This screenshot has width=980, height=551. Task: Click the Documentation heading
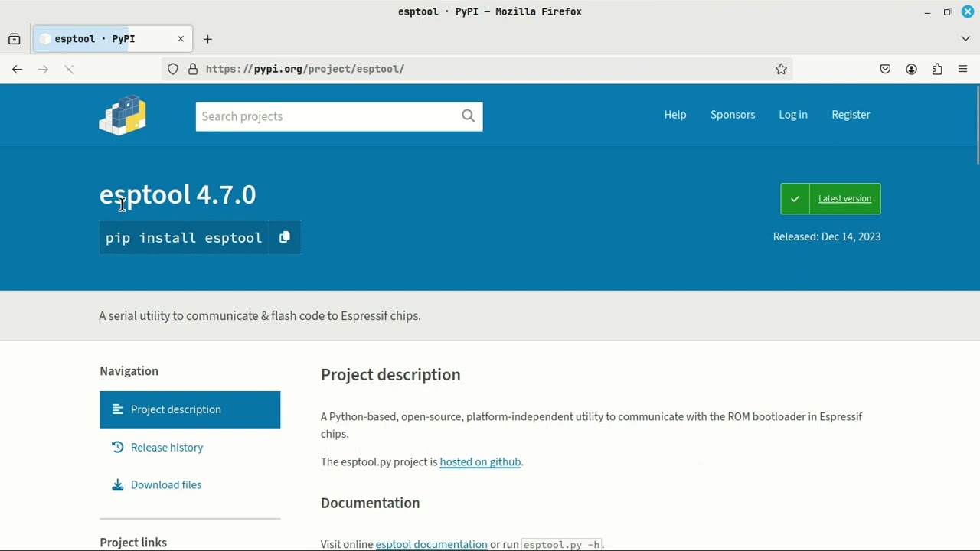[371, 503]
